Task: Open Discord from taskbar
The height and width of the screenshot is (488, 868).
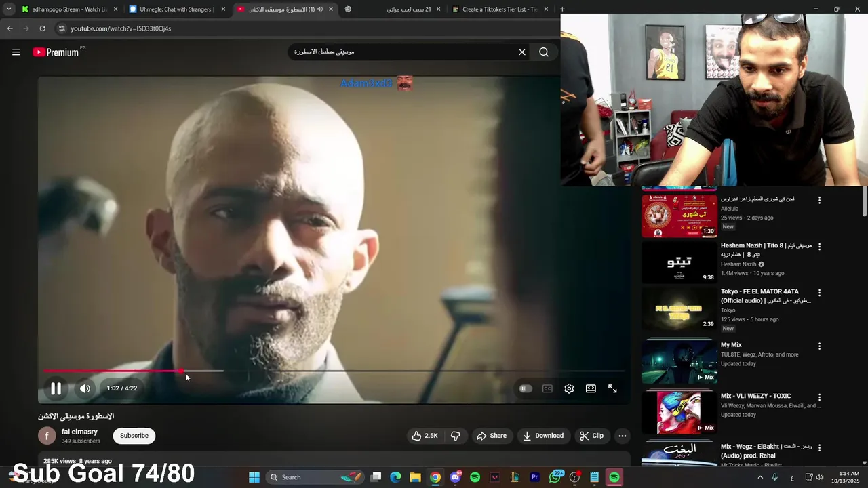Action: [x=455, y=477]
